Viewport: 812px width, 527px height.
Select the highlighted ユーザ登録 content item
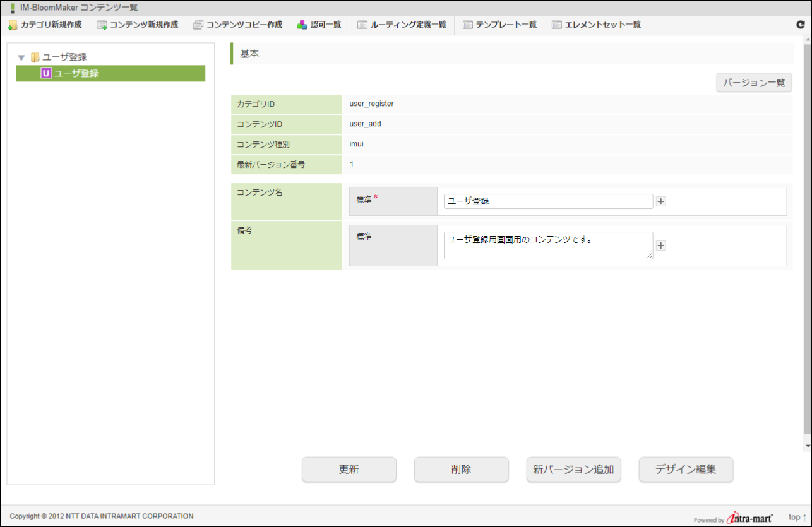click(110, 73)
